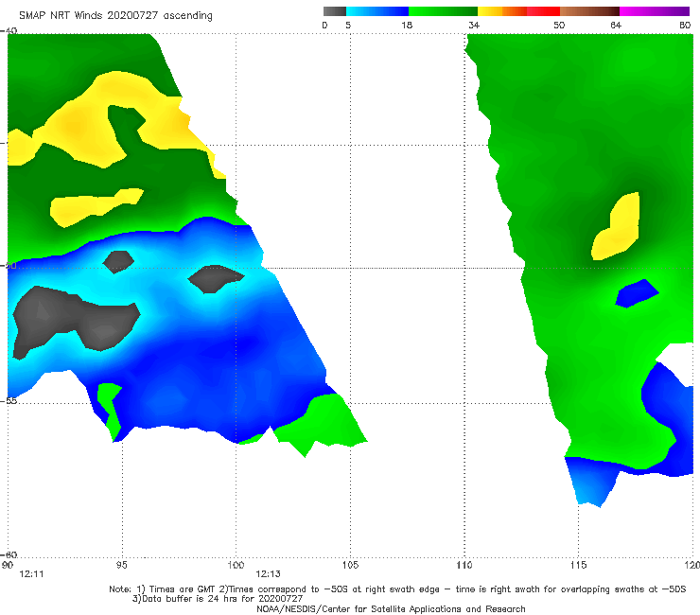Click the '115' longitude axis label
The height and width of the screenshot is (615, 700).
pyautogui.click(x=579, y=566)
